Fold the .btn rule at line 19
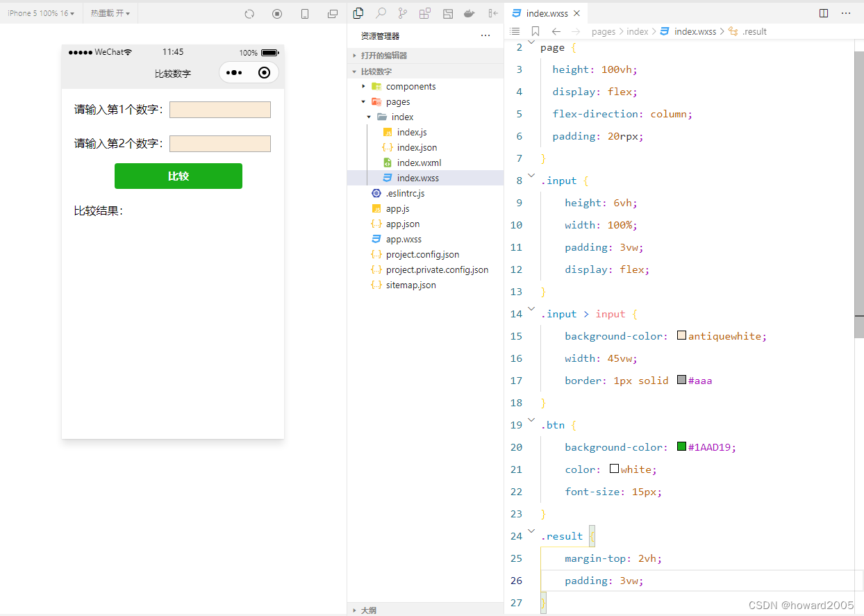 click(x=531, y=420)
